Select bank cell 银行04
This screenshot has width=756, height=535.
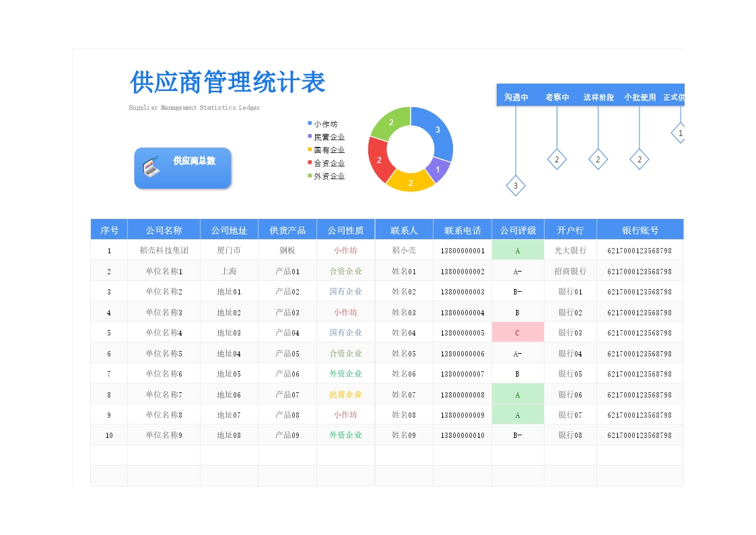570,353
